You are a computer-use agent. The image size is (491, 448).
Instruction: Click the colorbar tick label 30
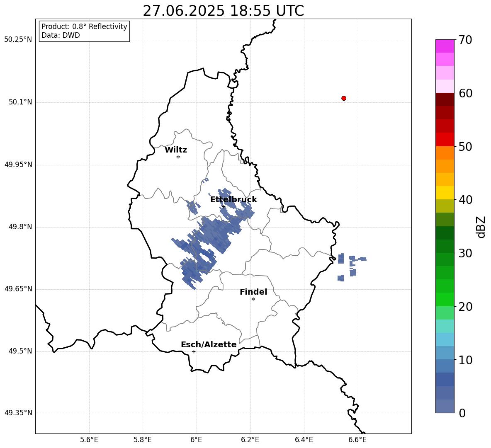pyautogui.click(x=466, y=253)
